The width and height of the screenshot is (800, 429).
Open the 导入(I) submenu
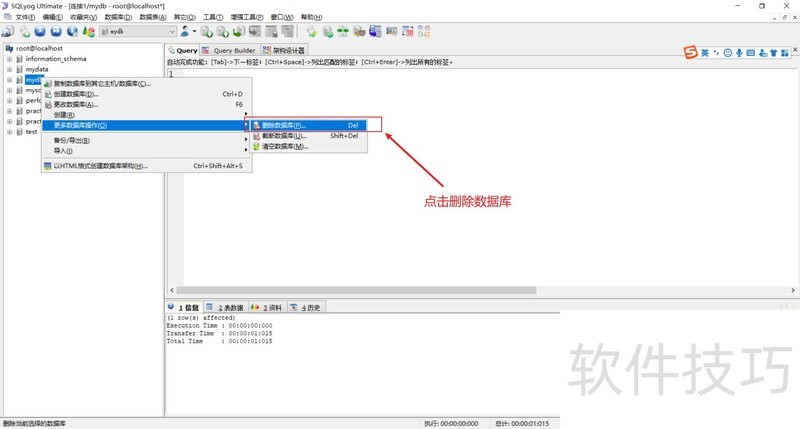pos(146,151)
